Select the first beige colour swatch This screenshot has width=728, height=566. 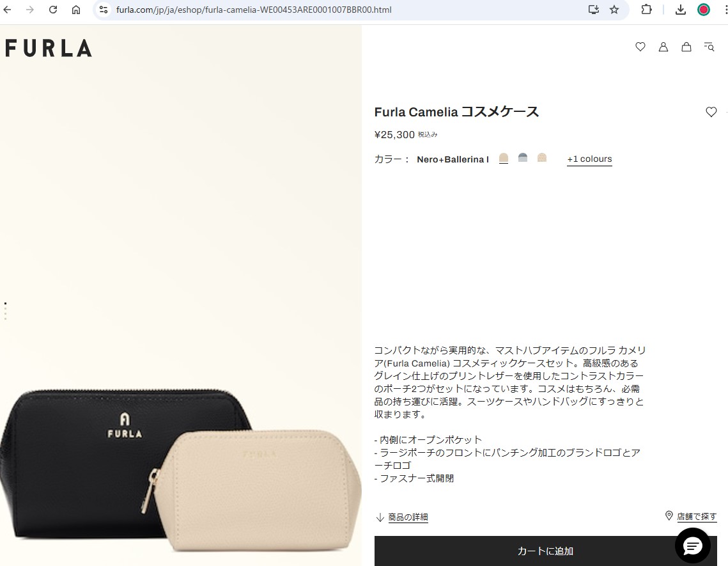pyautogui.click(x=503, y=158)
